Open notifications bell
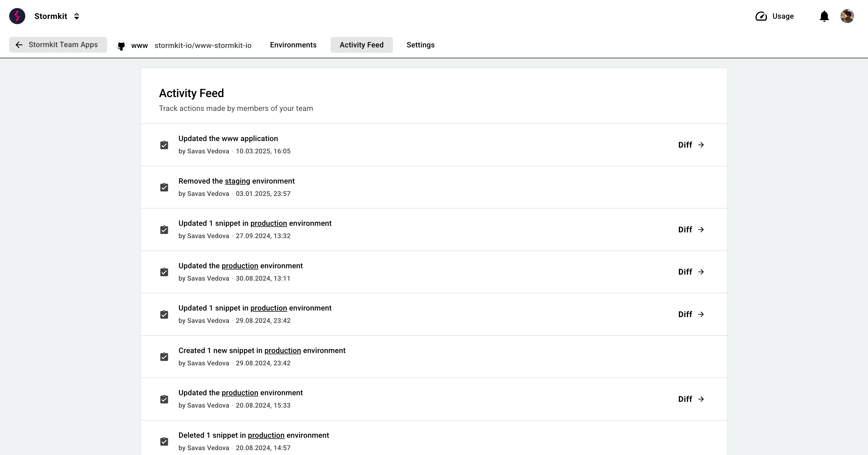Viewport: 868px width, 455px height. pos(824,16)
